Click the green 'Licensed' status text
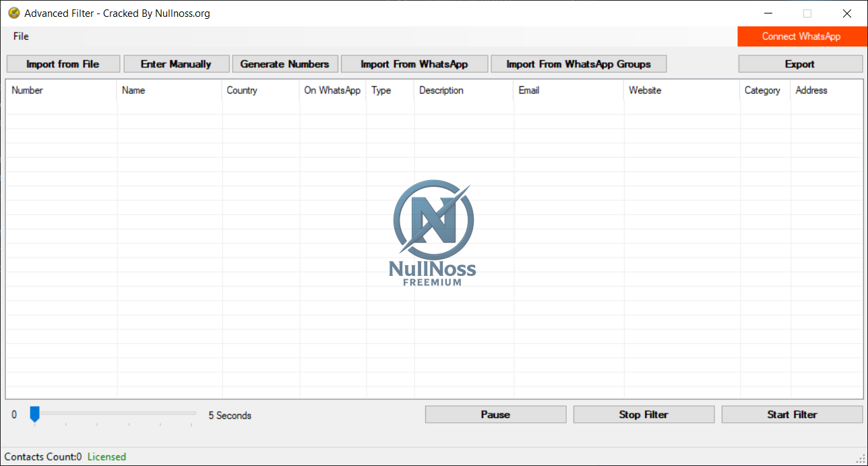 [x=106, y=457]
